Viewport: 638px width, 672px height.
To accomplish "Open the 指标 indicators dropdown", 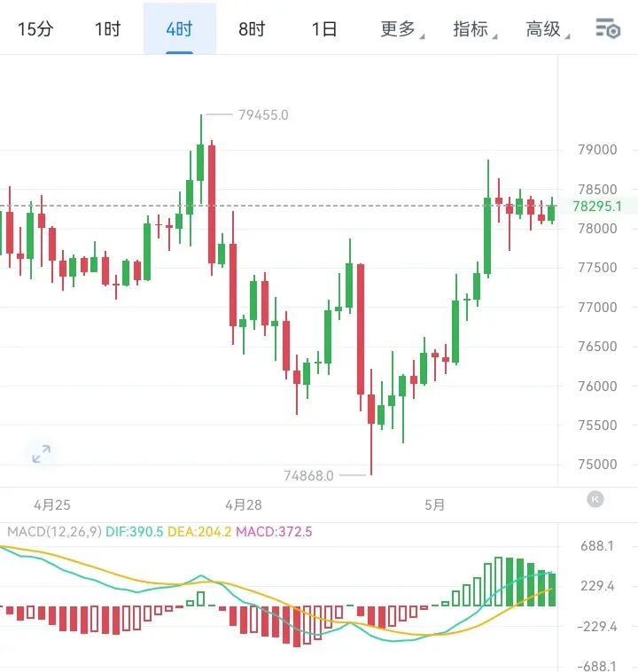I will pyautogui.click(x=475, y=29).
